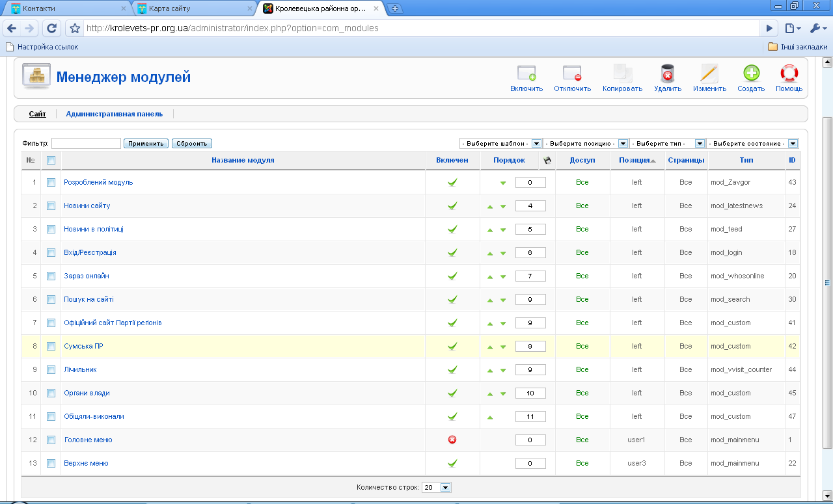Click the Включить toolbar icon
This screenshot has height=504, width=833.
pyautogui.click(x=526, y=73)
